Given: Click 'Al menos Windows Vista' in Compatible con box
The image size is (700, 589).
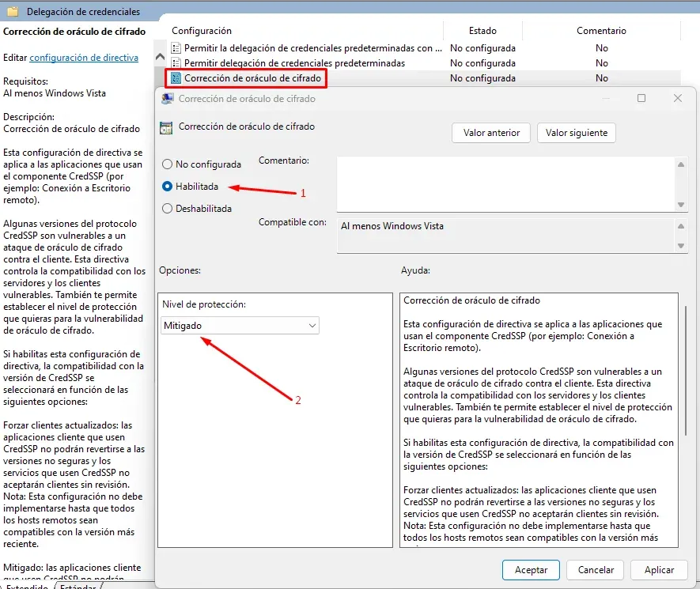Looking at the screenshot, I should click(392, 226).
